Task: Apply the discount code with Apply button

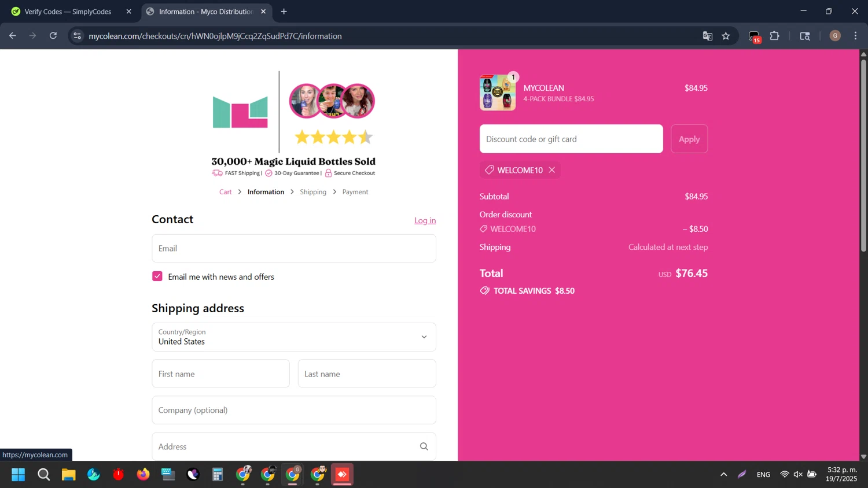Action: (x=689, y=139)
